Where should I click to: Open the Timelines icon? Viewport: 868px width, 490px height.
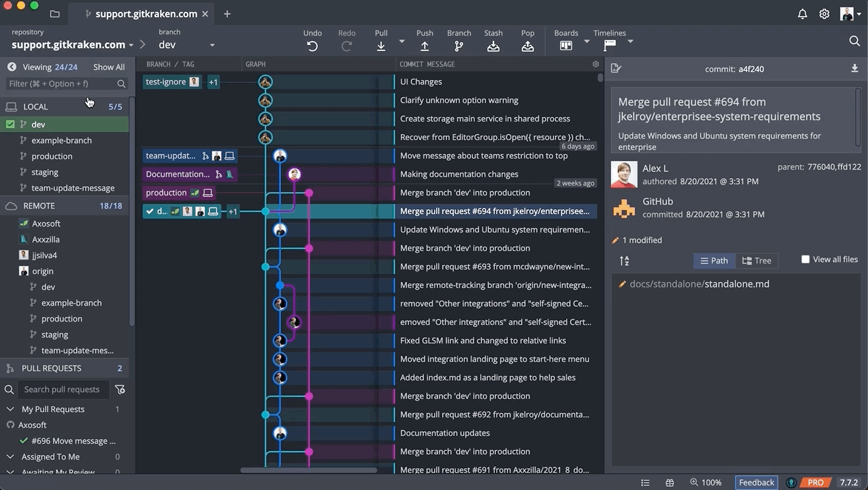click(x=610, y=46)
